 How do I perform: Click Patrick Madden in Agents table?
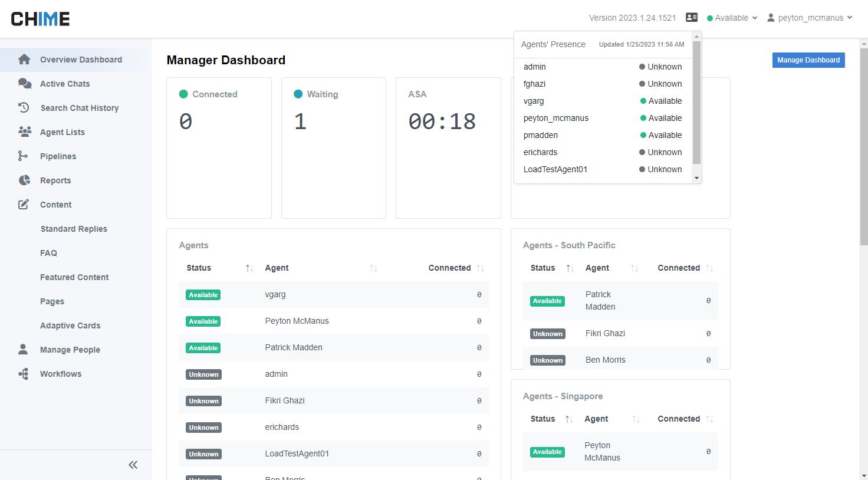294,348
